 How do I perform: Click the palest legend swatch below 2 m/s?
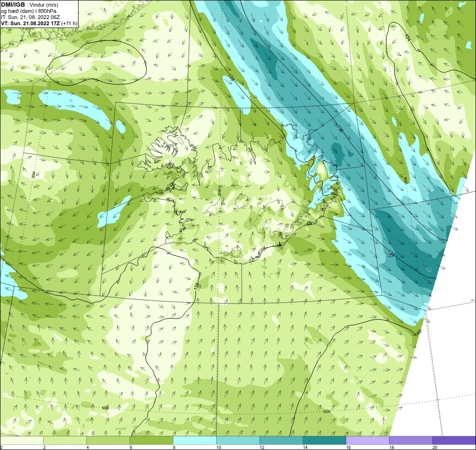[21, 440]
